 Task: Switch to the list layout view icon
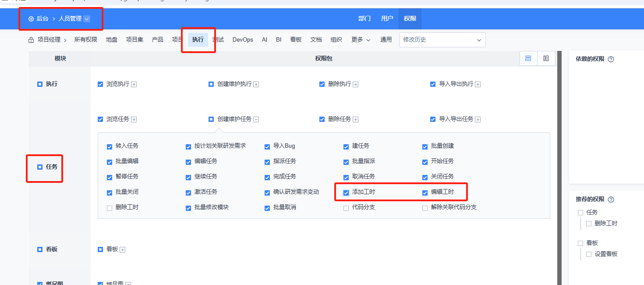[528, 58]
